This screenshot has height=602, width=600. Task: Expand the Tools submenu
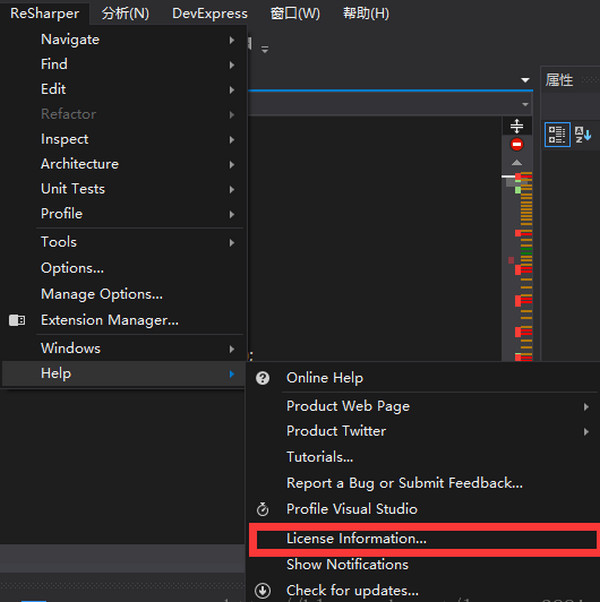click(232, 243)
